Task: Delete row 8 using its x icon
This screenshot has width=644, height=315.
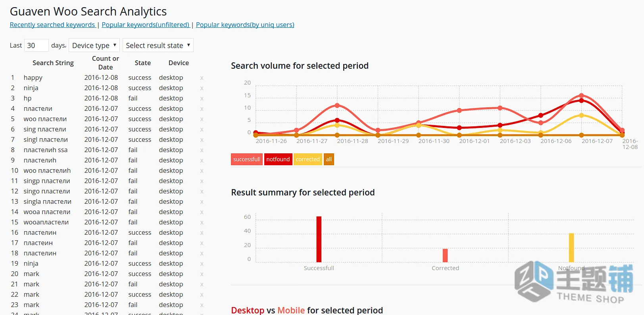Action: (x=202, y=150)
